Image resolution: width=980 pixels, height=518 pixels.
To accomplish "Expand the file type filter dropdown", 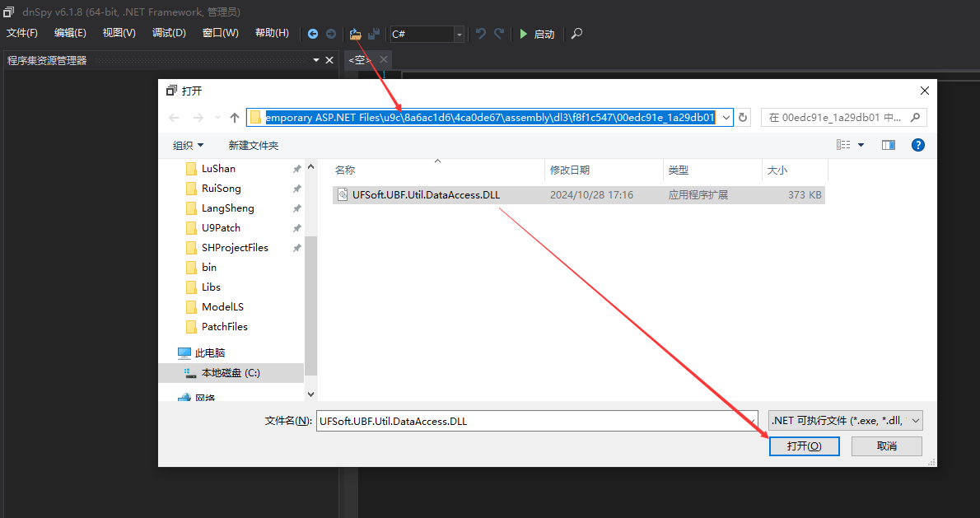I will click(914, 421).
